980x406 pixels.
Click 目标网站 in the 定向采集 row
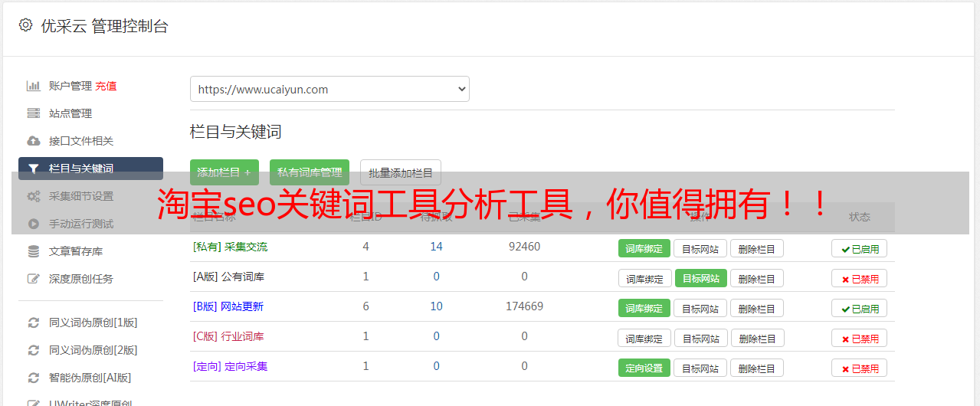tap(700, 368)
